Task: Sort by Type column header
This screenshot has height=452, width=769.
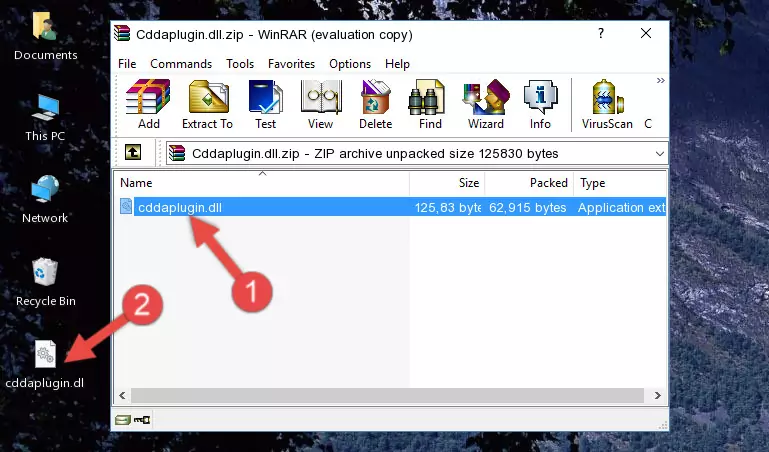Action: click(x=620, y=183)
